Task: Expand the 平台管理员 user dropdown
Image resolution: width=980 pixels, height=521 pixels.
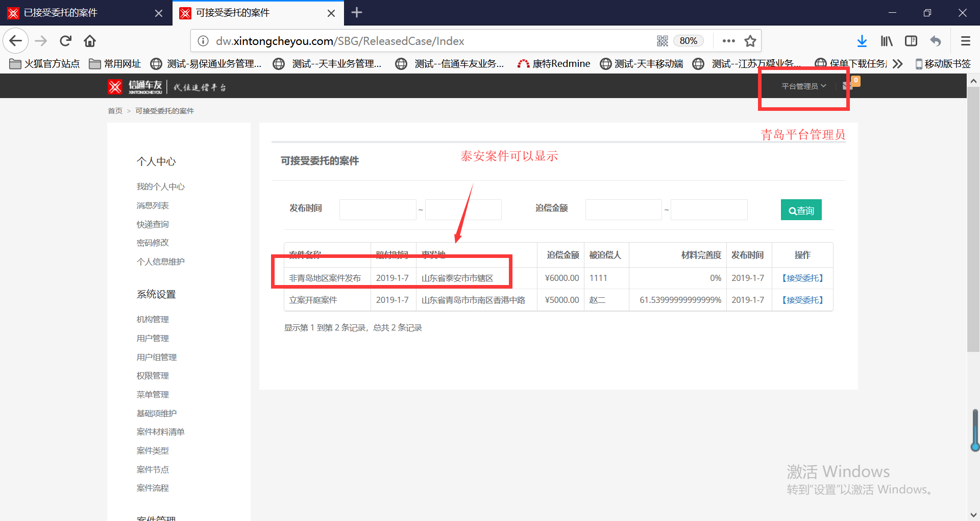Action: click(x=803, y=86)
